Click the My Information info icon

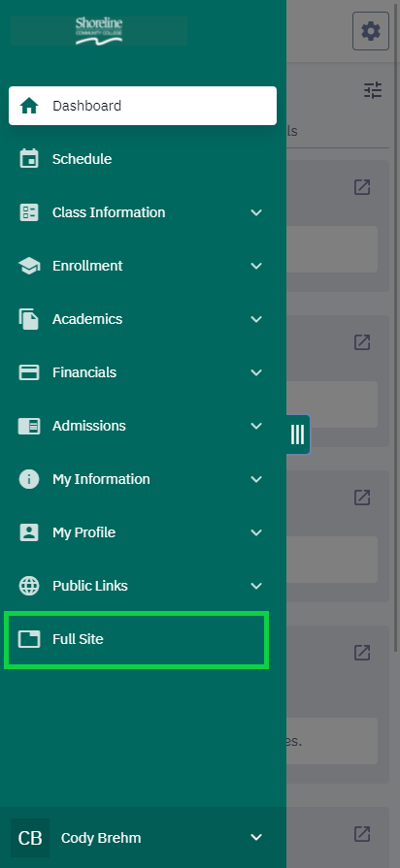click(29, 479)
